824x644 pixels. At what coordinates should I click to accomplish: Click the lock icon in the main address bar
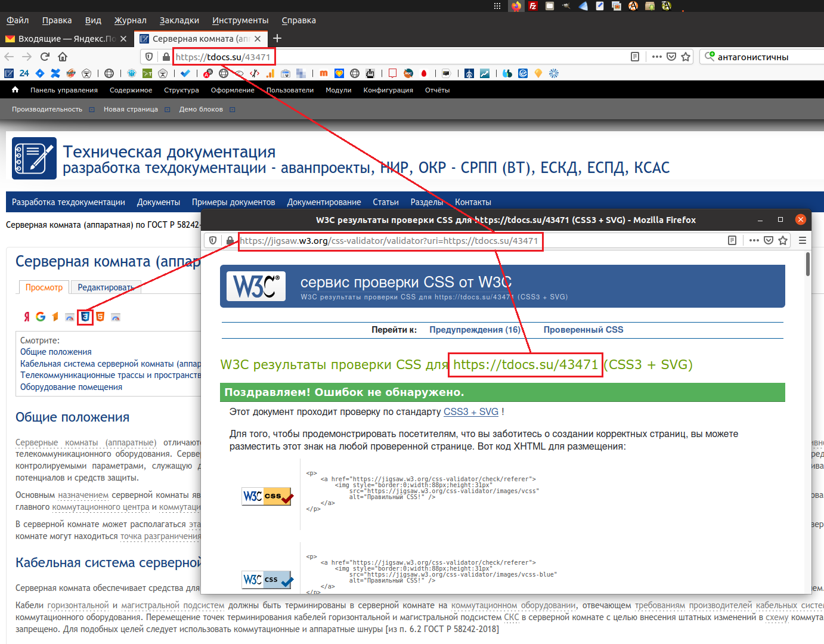(166, 57)
